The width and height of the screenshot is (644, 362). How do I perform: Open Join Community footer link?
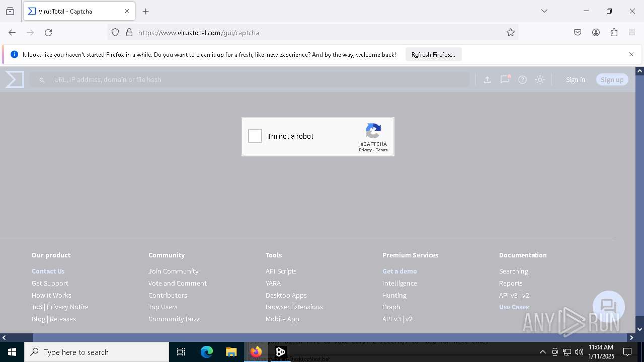pos(173,271)
